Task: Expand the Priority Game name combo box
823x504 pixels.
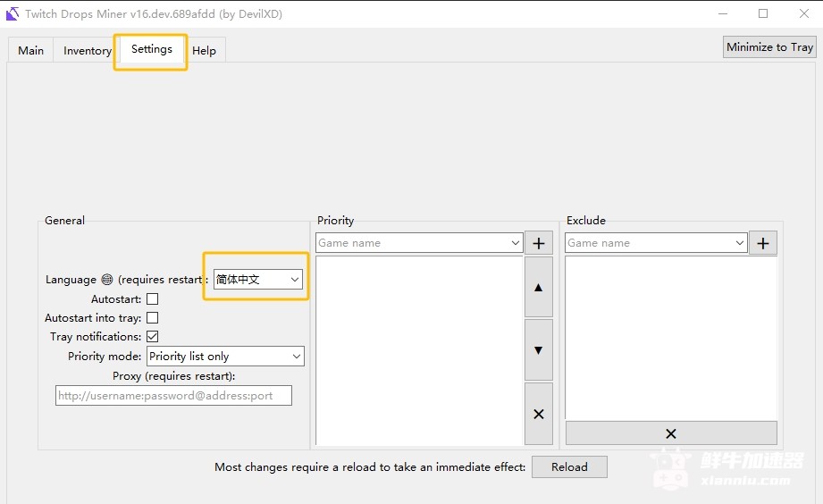Action: (516, 243)
